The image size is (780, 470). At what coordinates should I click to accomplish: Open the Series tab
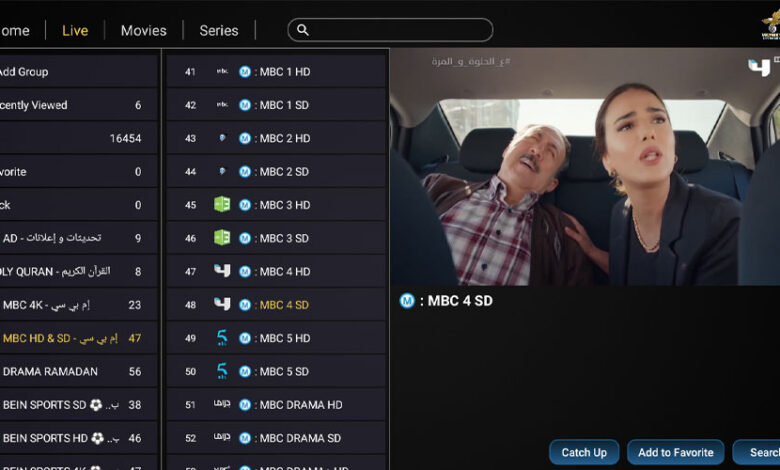pyautogui.click(x=219, y=30)
